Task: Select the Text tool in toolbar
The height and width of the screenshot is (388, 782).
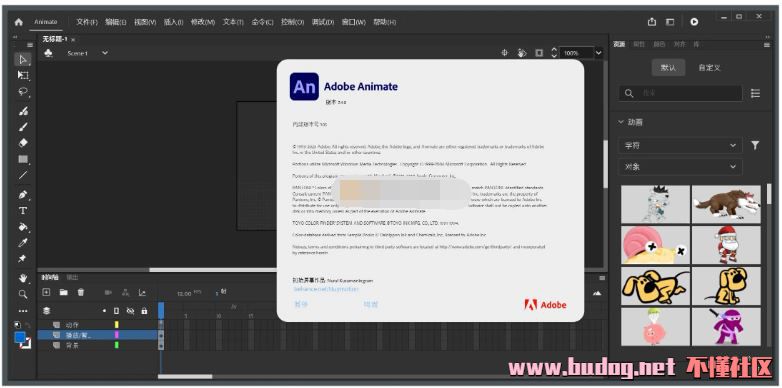Action: click(x=23, y=210)
